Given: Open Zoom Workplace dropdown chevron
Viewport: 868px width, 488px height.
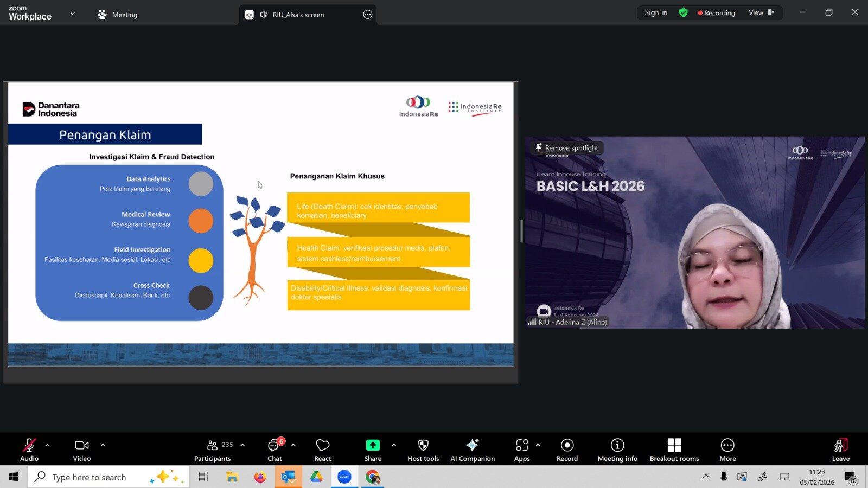Looking at the screenshot, I should coord(73,14).
